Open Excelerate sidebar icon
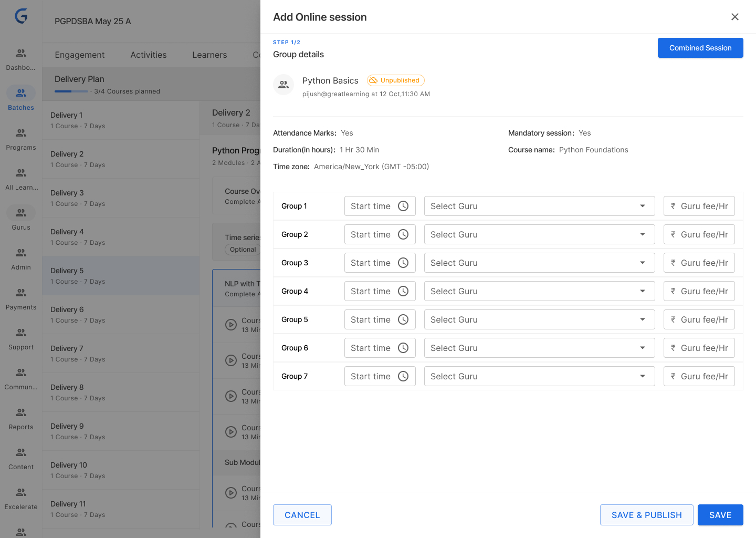This screenshot has width=756, height=538. tap(21, 492)
